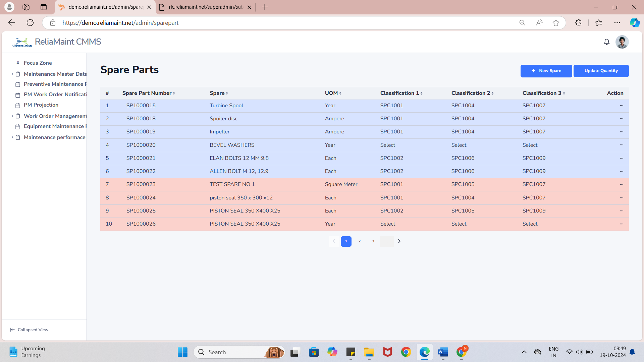Screen dimensions: 644x362
Task: Expand Work Order Management menu
Action: pyautogui.click(x=12, y=116)
